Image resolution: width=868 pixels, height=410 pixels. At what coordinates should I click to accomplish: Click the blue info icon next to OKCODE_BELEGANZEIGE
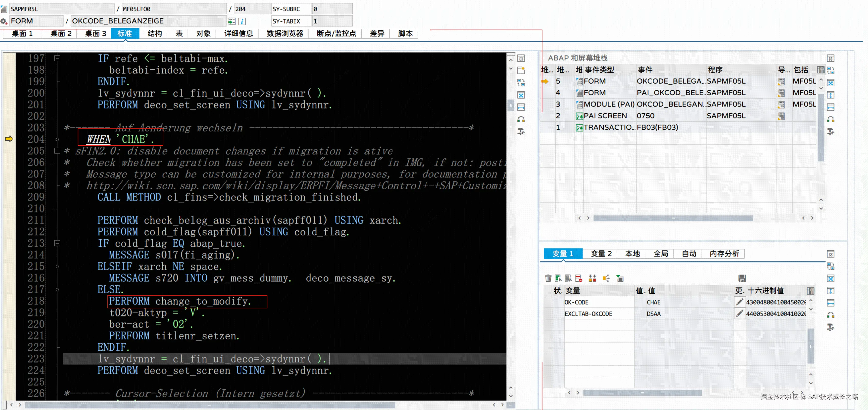pos(242,22)
